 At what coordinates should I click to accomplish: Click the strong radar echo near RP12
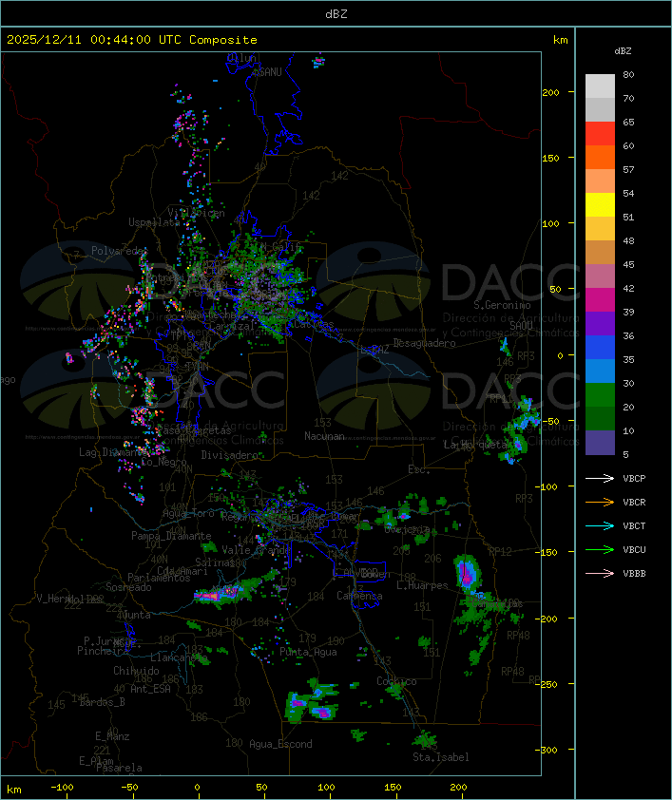(467, 573)
